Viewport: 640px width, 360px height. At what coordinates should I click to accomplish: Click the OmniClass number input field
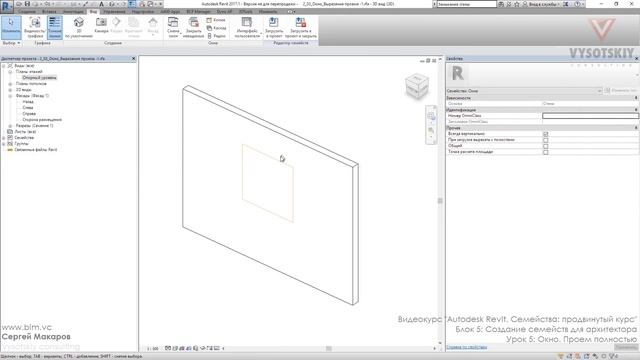point(590,116)
